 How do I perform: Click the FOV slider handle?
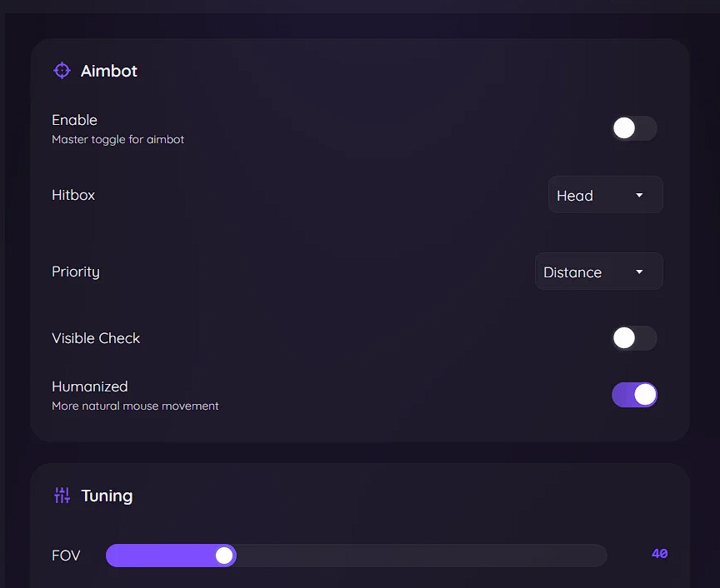tap(224, 556)
